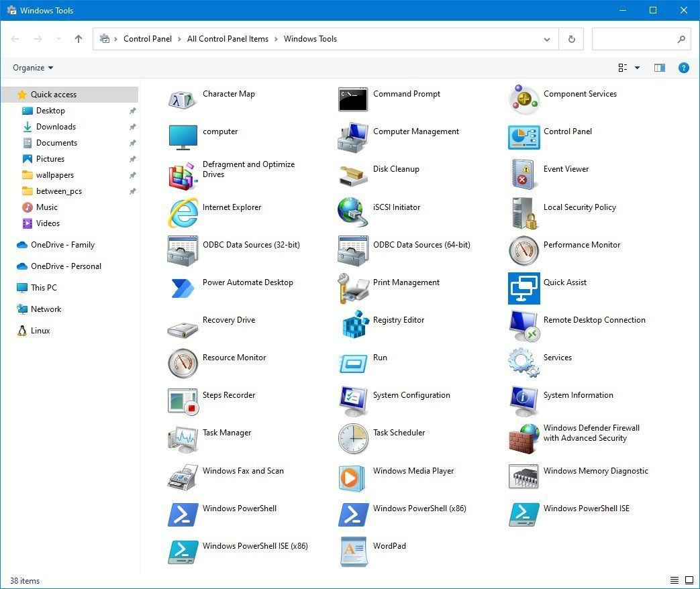700x589 pixels.
Task: Navigate to All Control Panel Items in breadcrumb
Action: [x=228, y=39]
